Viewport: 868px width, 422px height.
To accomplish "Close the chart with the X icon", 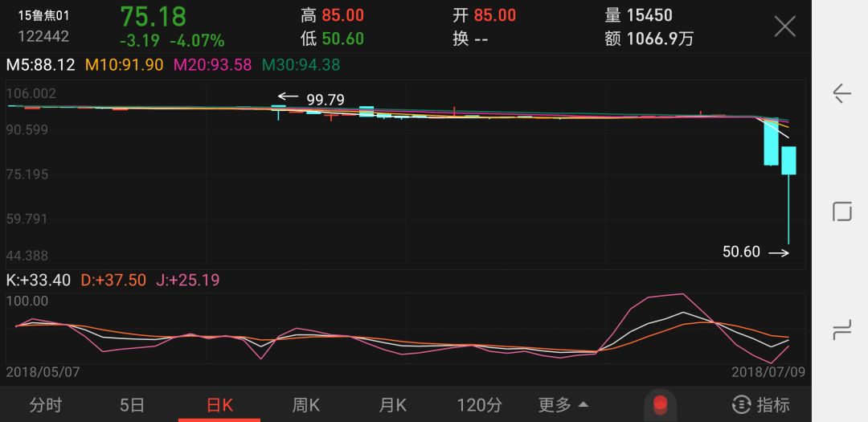I will [785, 26].
